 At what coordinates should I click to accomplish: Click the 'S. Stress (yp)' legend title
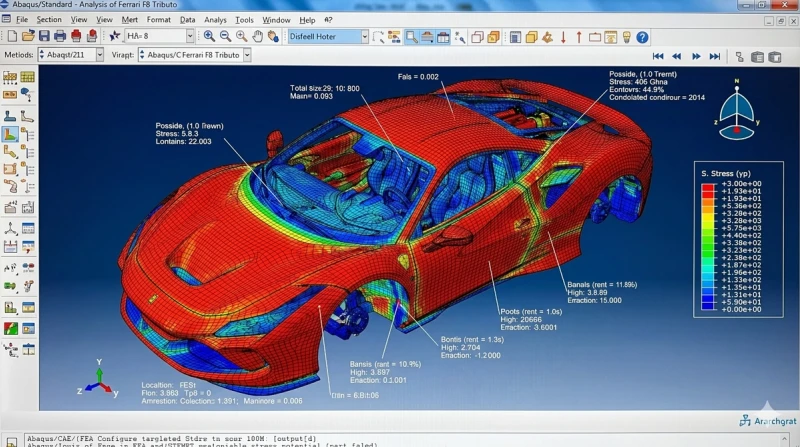point(726,173)
